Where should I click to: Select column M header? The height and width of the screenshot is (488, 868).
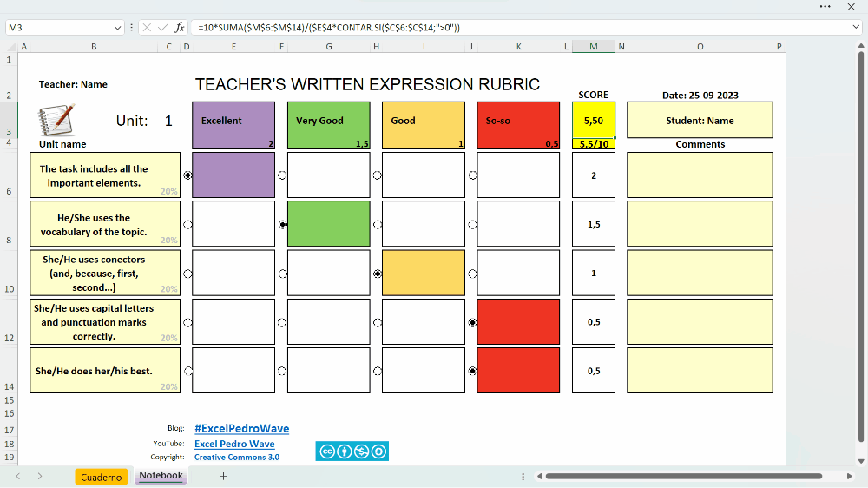point(594,47)
